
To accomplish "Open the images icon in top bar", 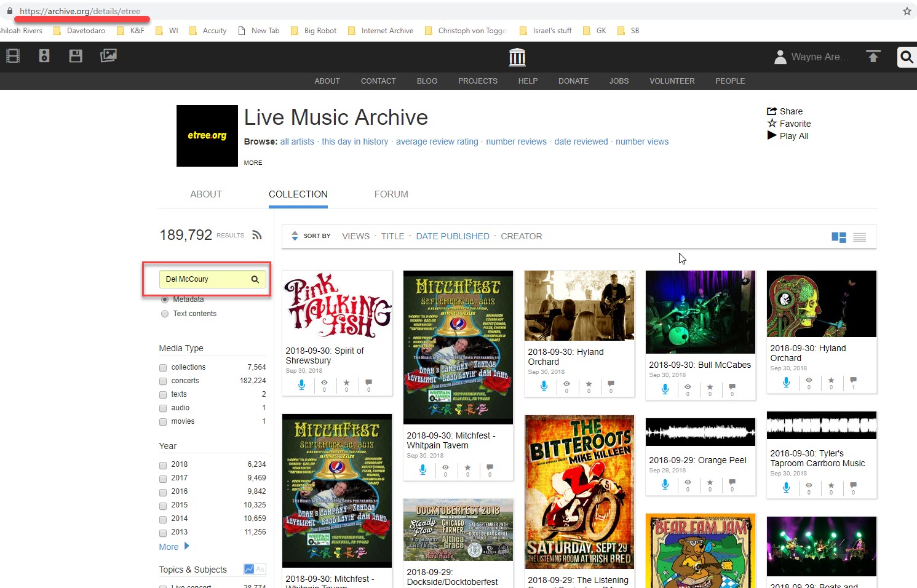I will pyautogui.click(x=108, y=56).
